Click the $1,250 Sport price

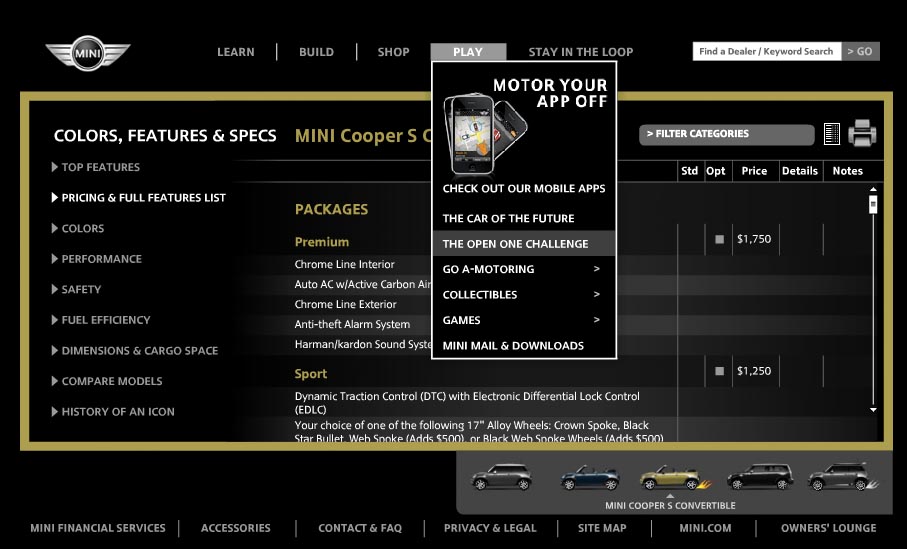(x=754, y=371)
